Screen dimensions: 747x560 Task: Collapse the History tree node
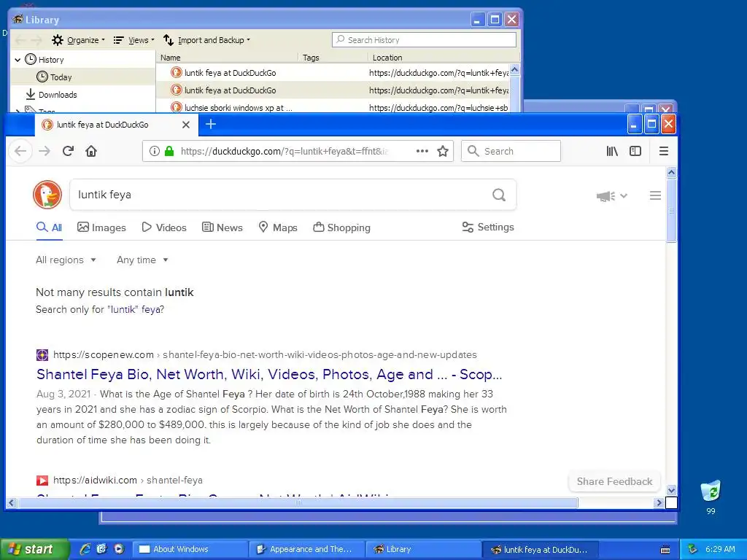pos(18,60)
